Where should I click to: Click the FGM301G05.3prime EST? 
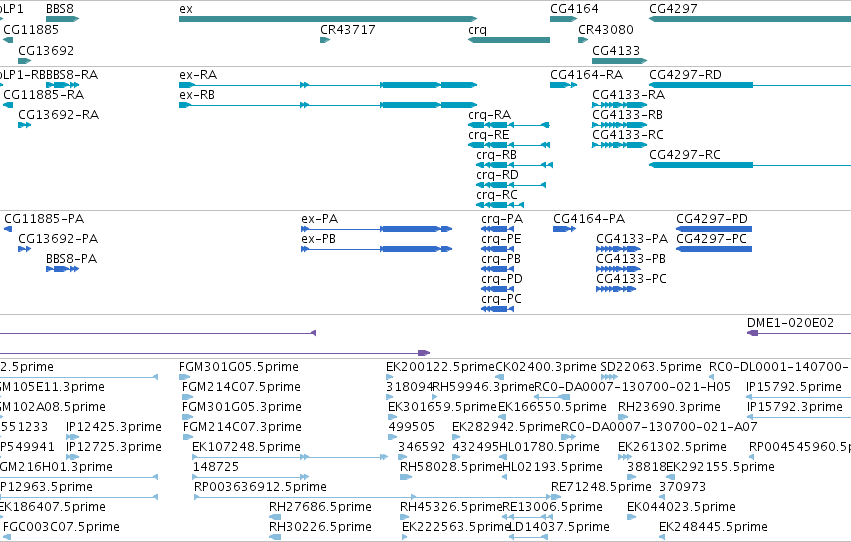pos(188,417)
